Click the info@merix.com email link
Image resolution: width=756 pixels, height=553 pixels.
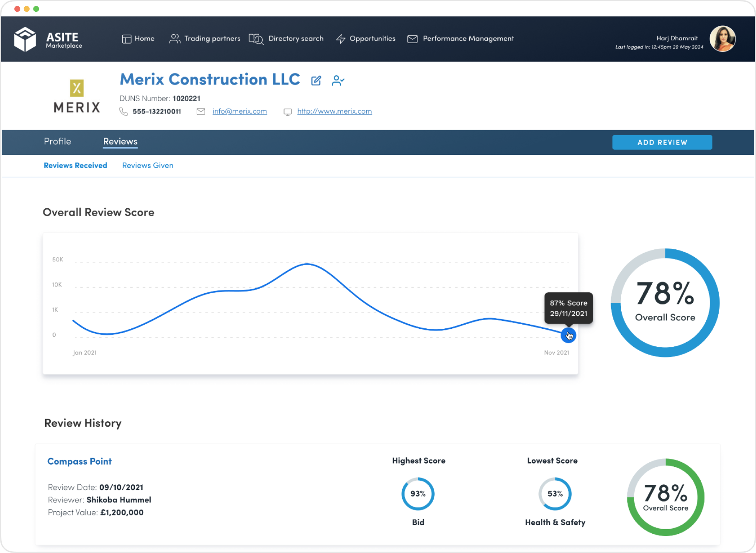pos(239,111)
